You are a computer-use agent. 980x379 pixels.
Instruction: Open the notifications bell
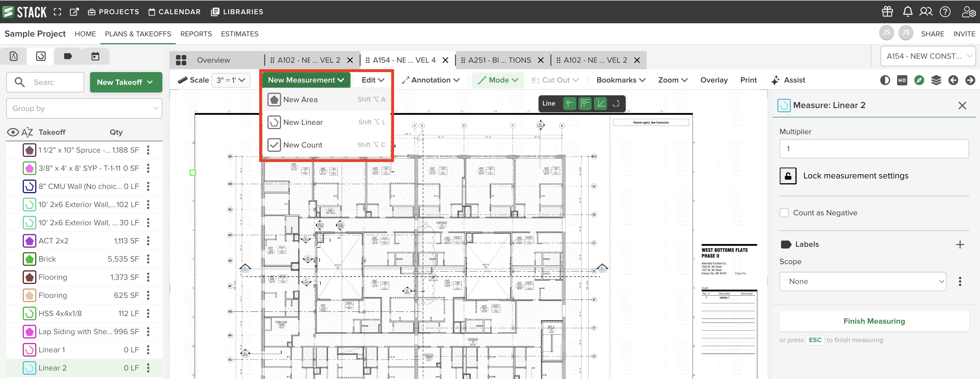coord(908,12)
